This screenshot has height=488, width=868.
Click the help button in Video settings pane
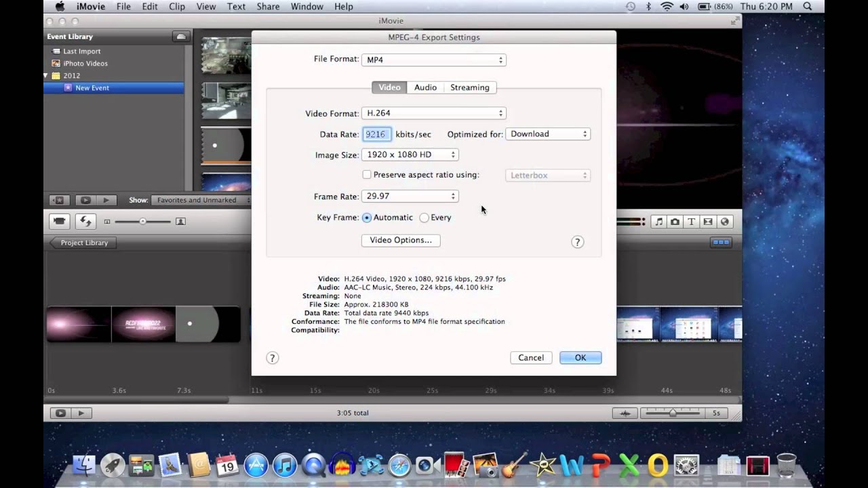coord(577,242)
